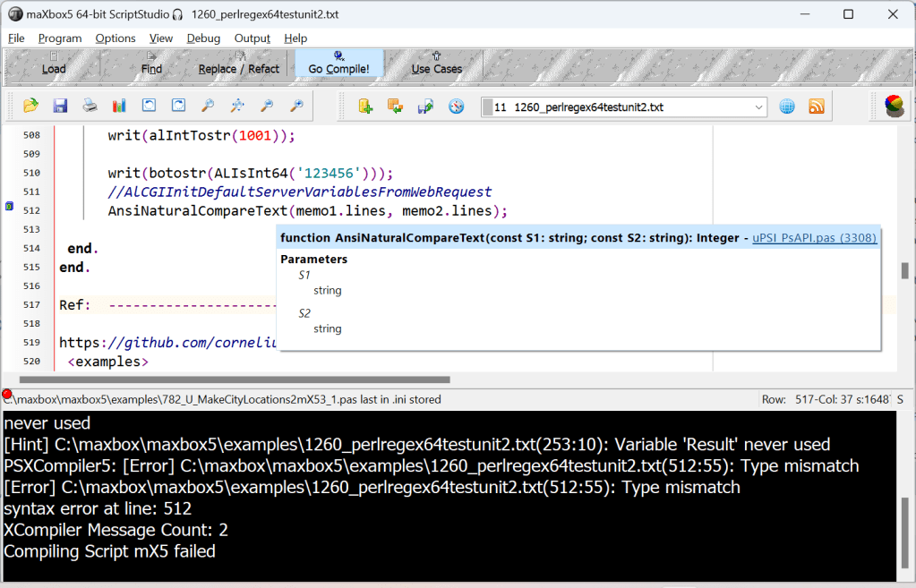Click the editor horizontal scrollbar
Image resolution: width=916 pixels, height=588 pixels.
click(x=233, y=380)
